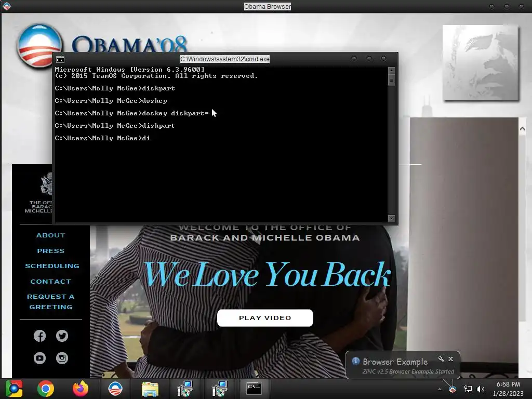The image size is (532, 399).
Task: Open the CONTACT page
Action: [x=51, y=281]
